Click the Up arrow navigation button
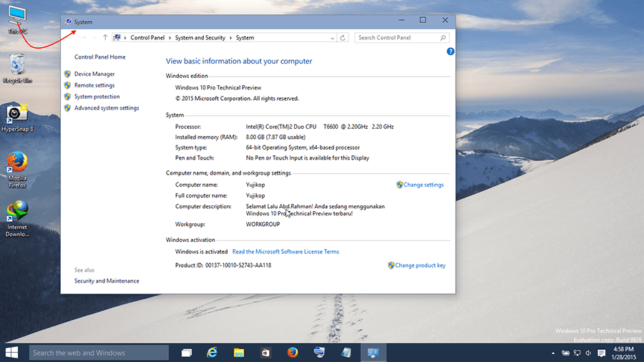Screen dimensions: 644x362 pos(105,37)
